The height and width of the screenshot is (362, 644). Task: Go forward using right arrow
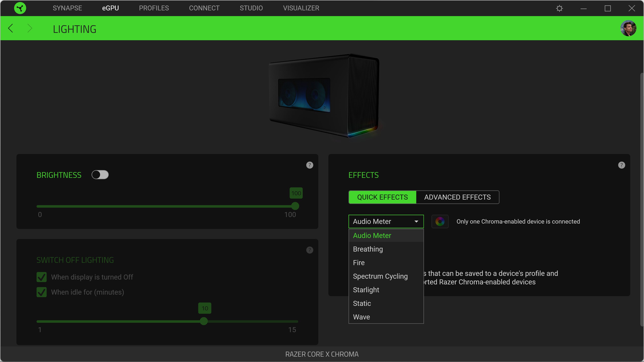pyautogui.click(x=30, y=28)
